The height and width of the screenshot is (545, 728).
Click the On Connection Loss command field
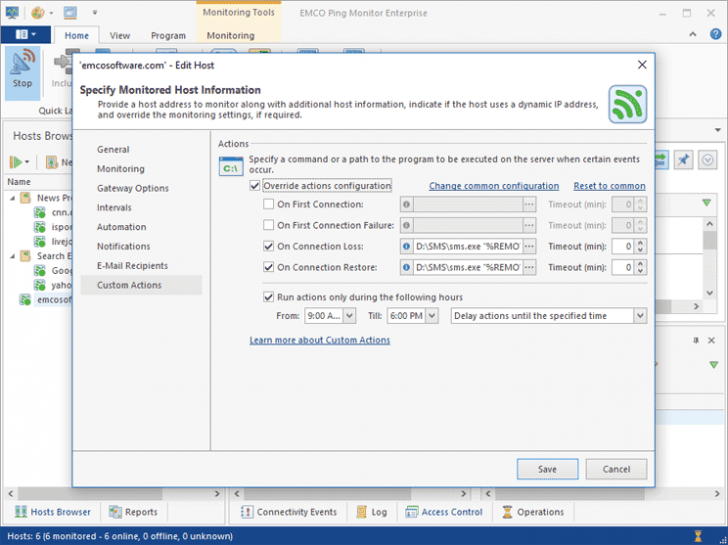[468, 246]
